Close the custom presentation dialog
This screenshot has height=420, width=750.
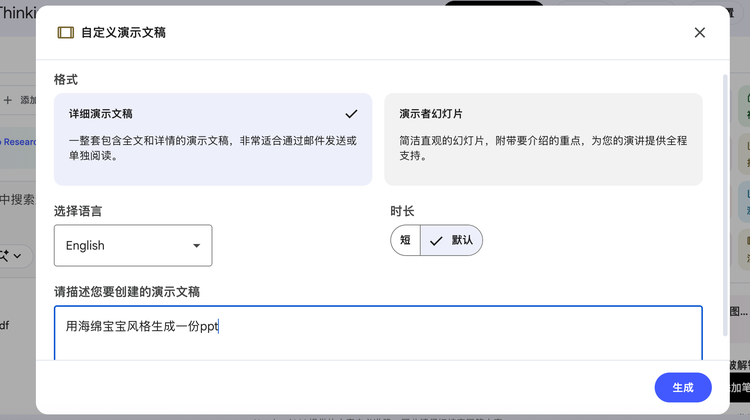pyautogui.click(x=699, y=33)
